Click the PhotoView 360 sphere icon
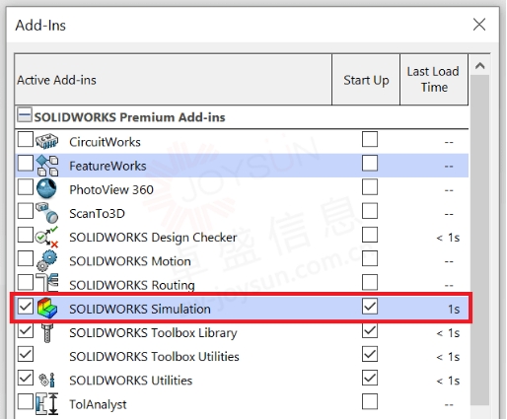Screen dimensions: 507x420 click(46, 188)
